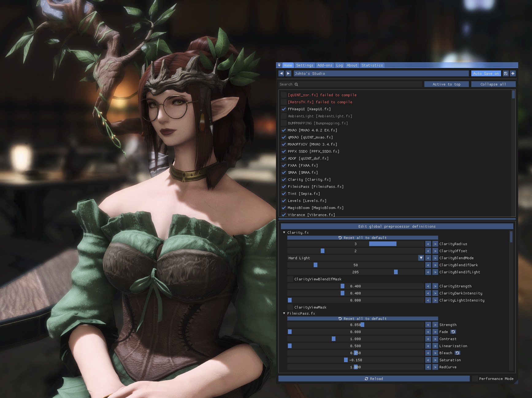Toggle MXAO 4.0.2 EX effect
Image resolution: width=532 pixels, height=398 pixels.
(x=284, y=130)
